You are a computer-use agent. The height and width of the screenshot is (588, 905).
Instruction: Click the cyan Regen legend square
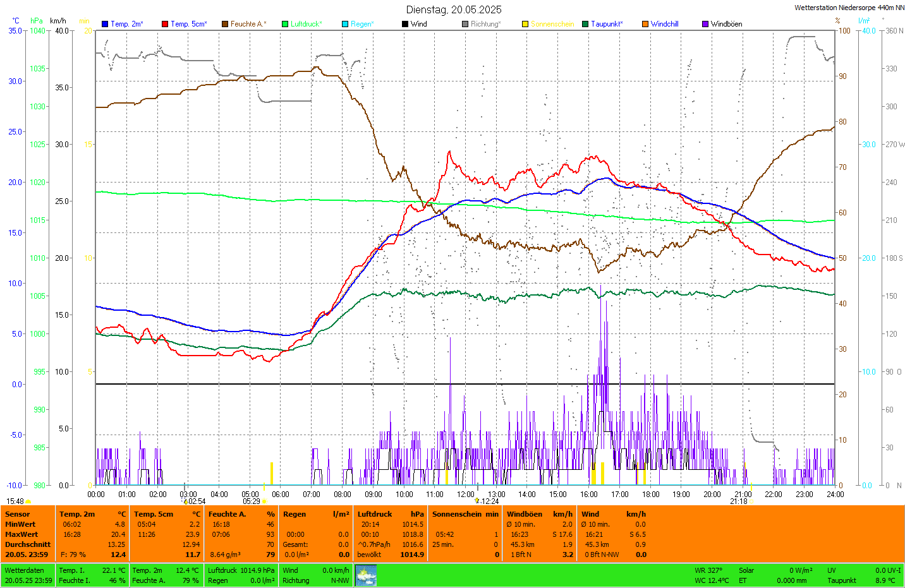[x=345, y=24]
